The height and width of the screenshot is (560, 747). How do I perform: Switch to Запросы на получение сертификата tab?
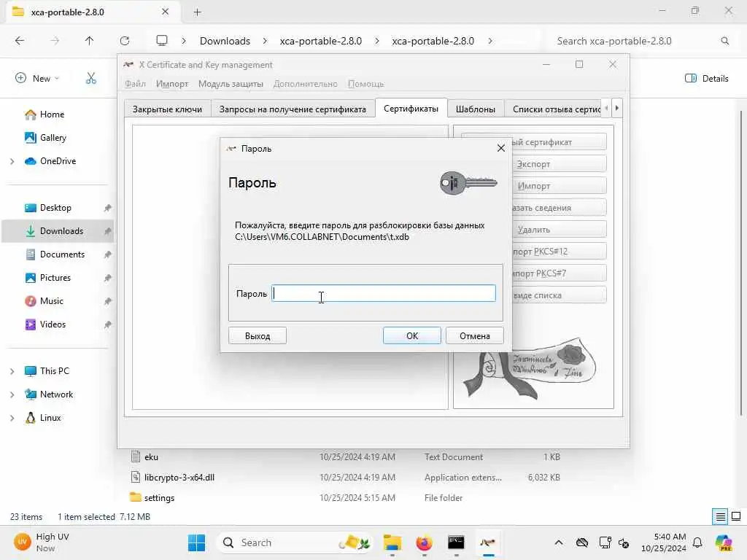pyautogui.click(x=293, y=109)
